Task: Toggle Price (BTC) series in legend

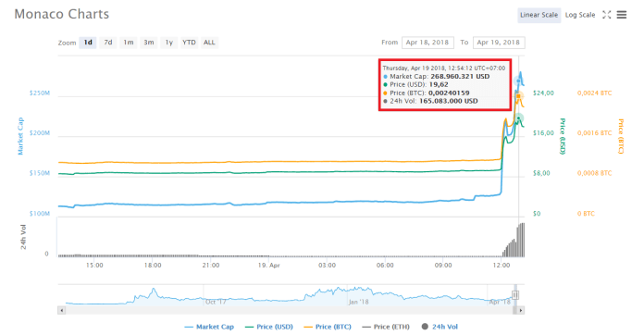Action: [x=328, y=327]
